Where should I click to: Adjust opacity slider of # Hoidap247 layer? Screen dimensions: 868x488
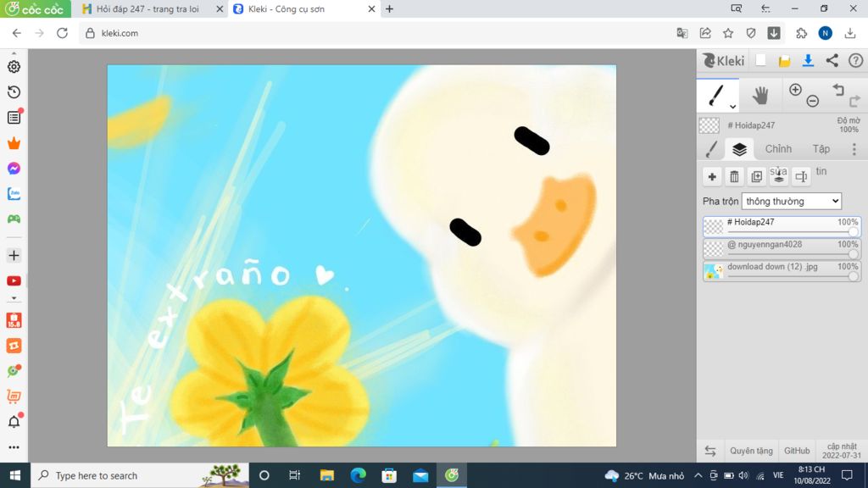[x=853, y=232]
